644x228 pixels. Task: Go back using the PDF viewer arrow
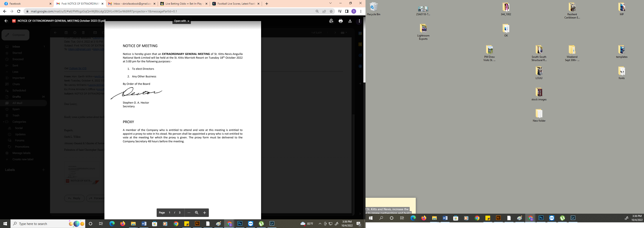click(x=6, y=21)
